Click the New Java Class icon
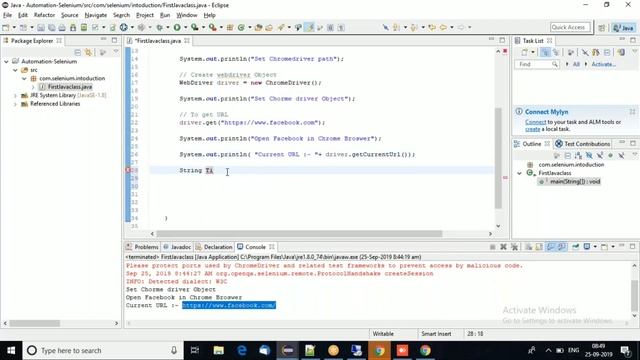 (241, 27)
